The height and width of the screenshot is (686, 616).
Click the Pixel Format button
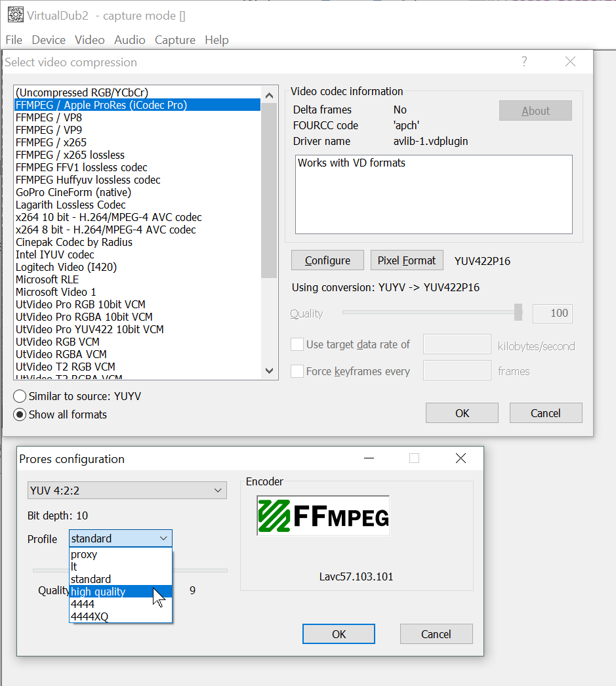(407, 260)
